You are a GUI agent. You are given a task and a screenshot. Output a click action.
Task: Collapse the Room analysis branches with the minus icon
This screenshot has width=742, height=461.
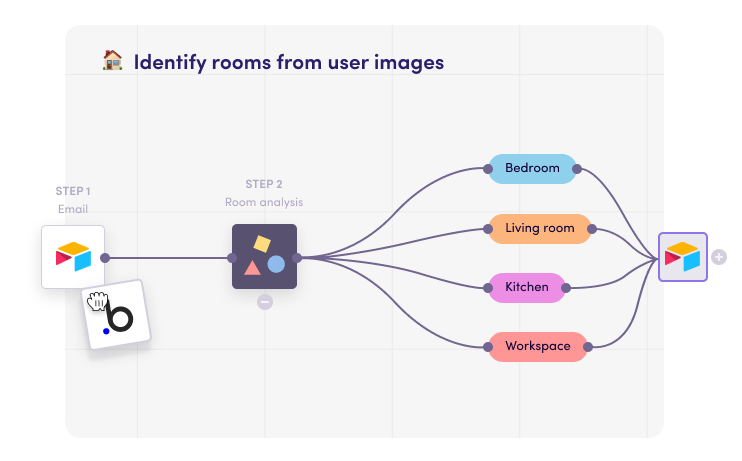tap(265, 302)
